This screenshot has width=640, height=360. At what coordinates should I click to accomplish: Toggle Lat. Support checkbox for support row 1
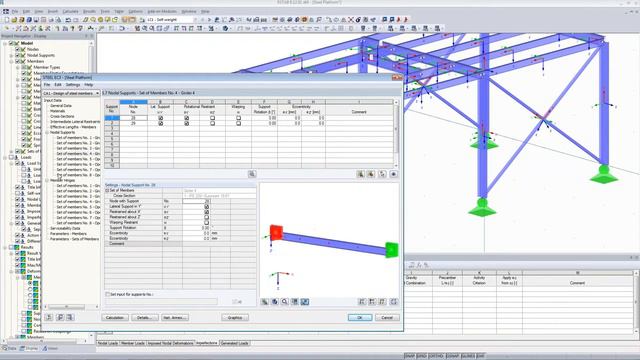pyautogui.click(x=160, y=118)
